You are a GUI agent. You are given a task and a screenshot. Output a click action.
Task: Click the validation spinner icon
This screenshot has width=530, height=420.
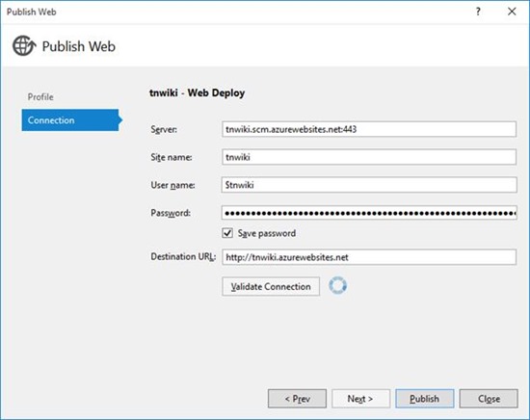click(337, 285)
